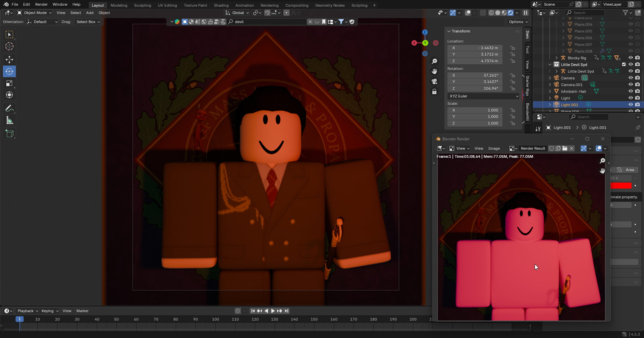Select the Cursor tool
The image size is (644, 338).
click(9, 47)
